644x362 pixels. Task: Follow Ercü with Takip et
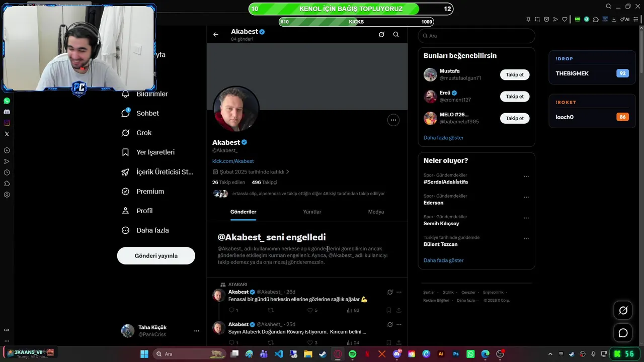pos(515,97)
